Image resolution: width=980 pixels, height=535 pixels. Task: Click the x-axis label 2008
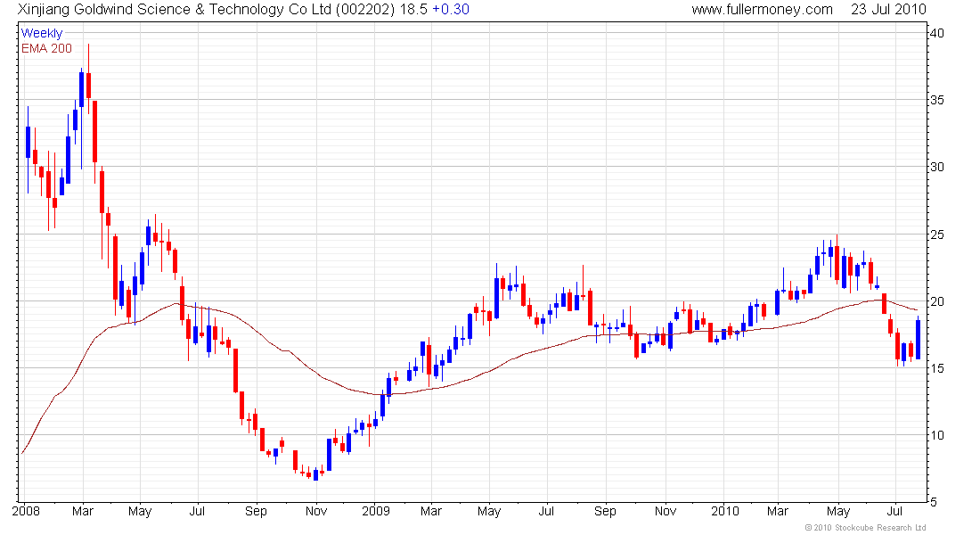(26, 511)
